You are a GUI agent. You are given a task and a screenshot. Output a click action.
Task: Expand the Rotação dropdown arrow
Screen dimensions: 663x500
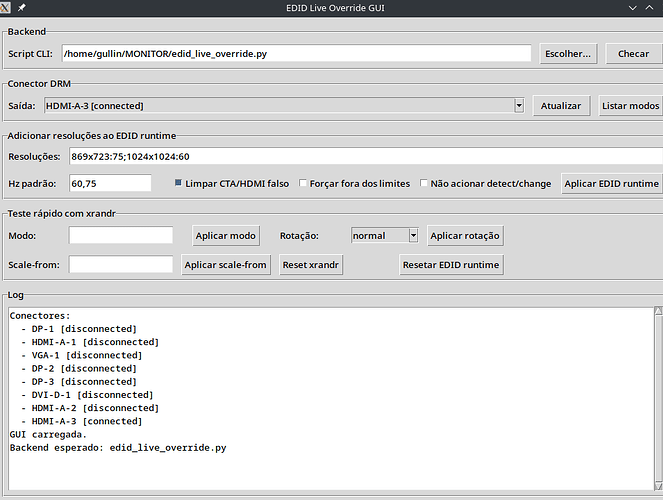point(414,235)
